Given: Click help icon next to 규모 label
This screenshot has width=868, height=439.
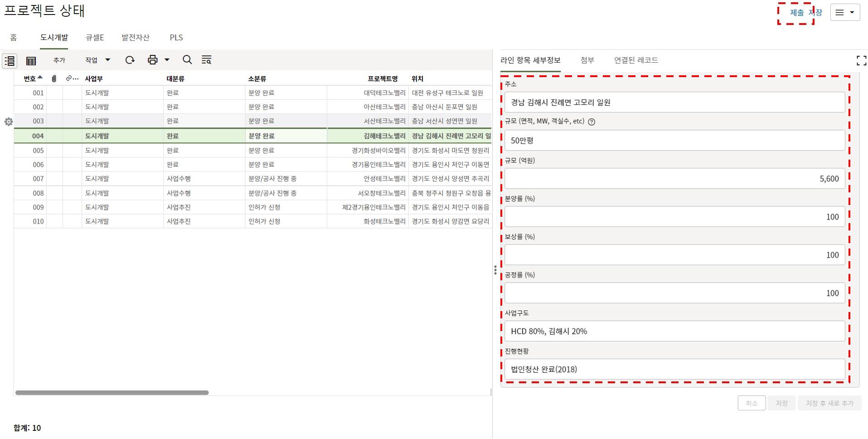Looking at the screenshot, I should [592, 122].
